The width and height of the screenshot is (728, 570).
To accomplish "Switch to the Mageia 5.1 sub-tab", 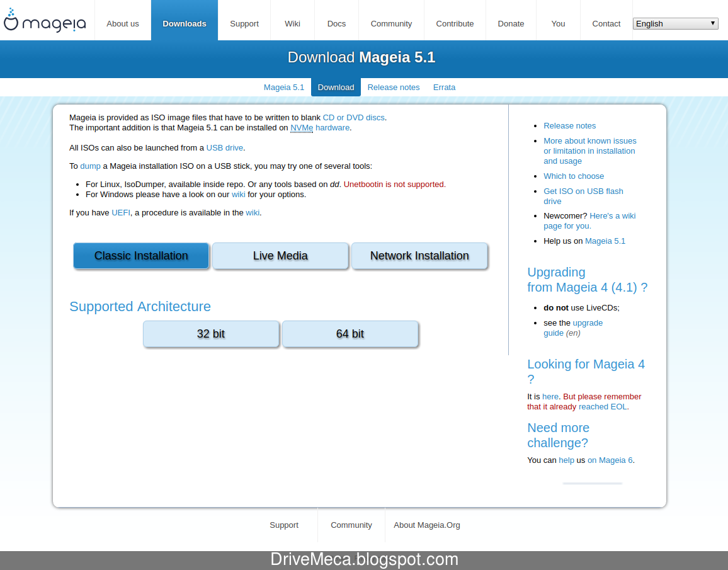I will [x=284, y=88].
